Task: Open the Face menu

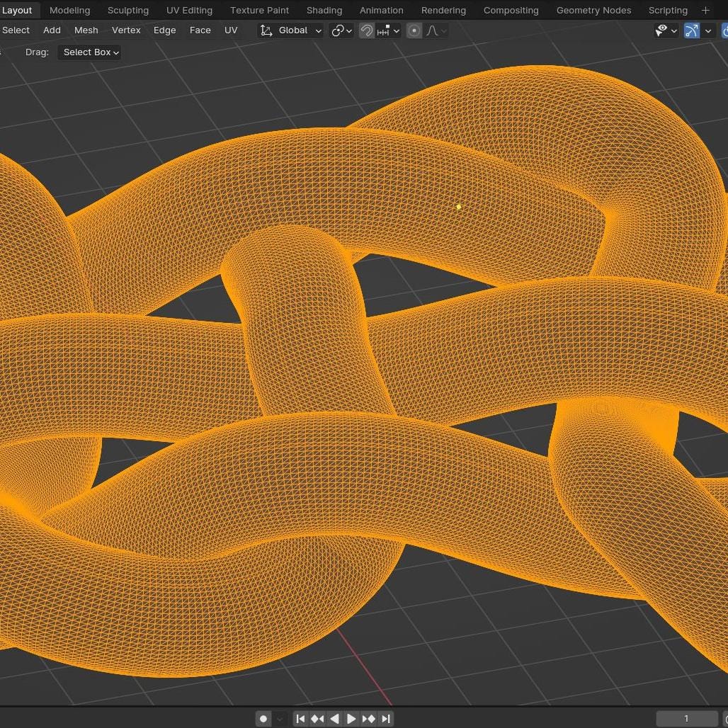Action: [x=200, y=30]
